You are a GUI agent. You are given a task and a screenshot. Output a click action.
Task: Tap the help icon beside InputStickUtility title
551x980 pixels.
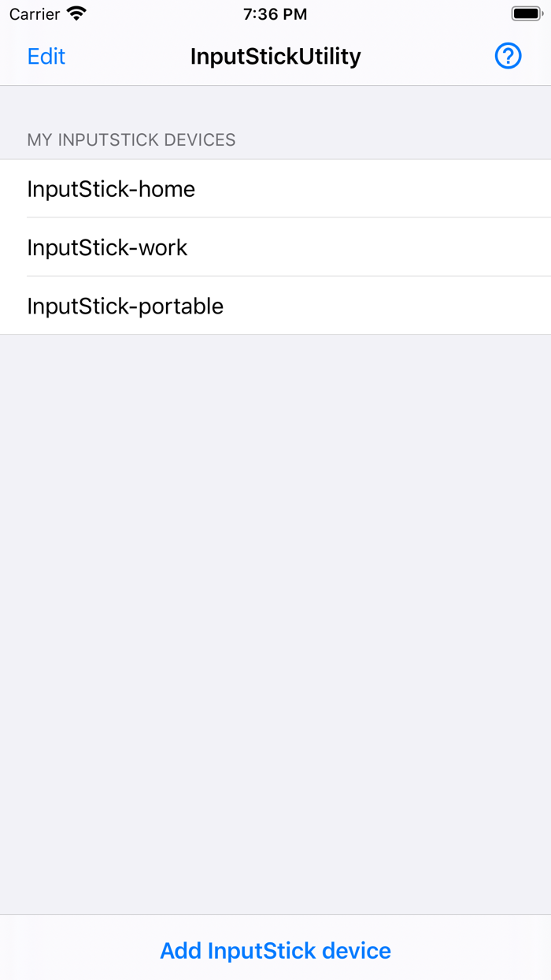pos(508,56)
